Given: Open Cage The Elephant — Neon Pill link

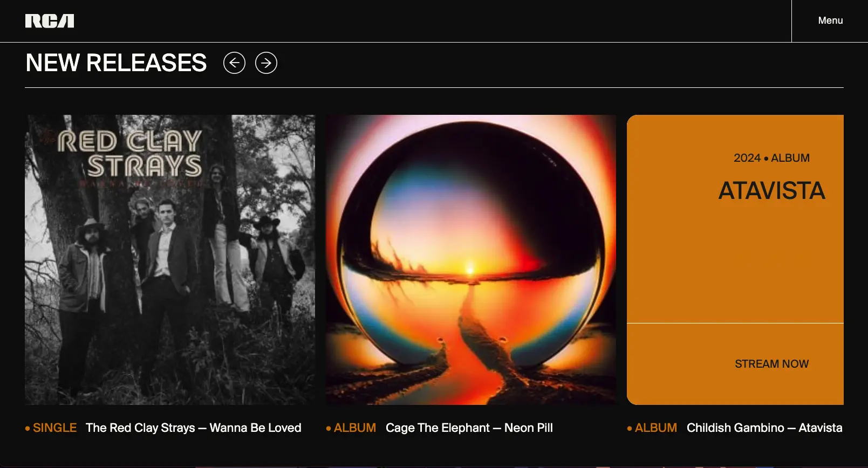Looking at the screenshot, I should click(469, 428).
